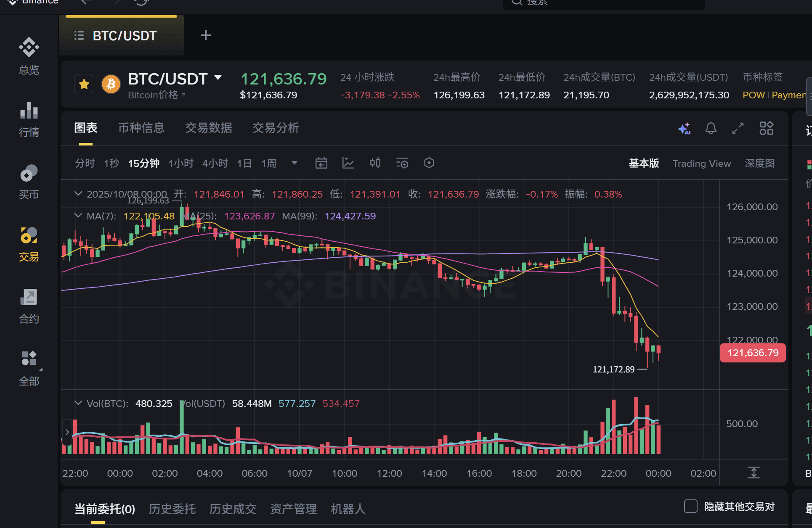This screenshot has width=812, height=528.
Task: Switch chart to Trading View mode
Action: click(x=701, y=164)
